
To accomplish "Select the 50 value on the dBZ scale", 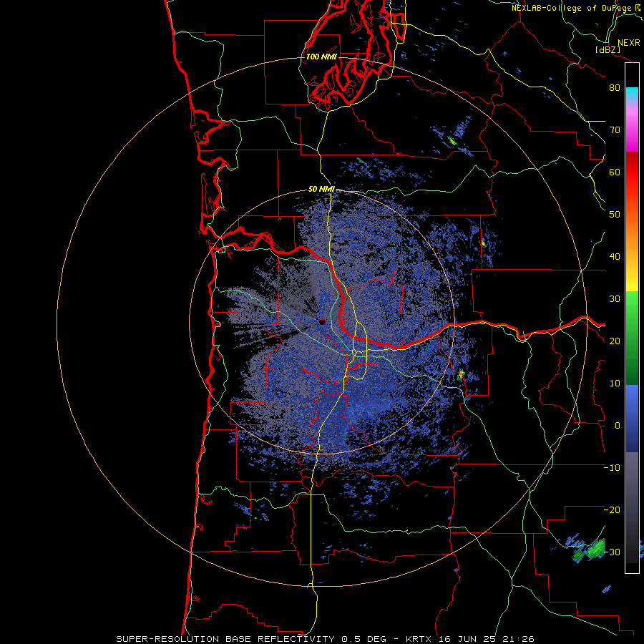I will (x=615, y=215).
